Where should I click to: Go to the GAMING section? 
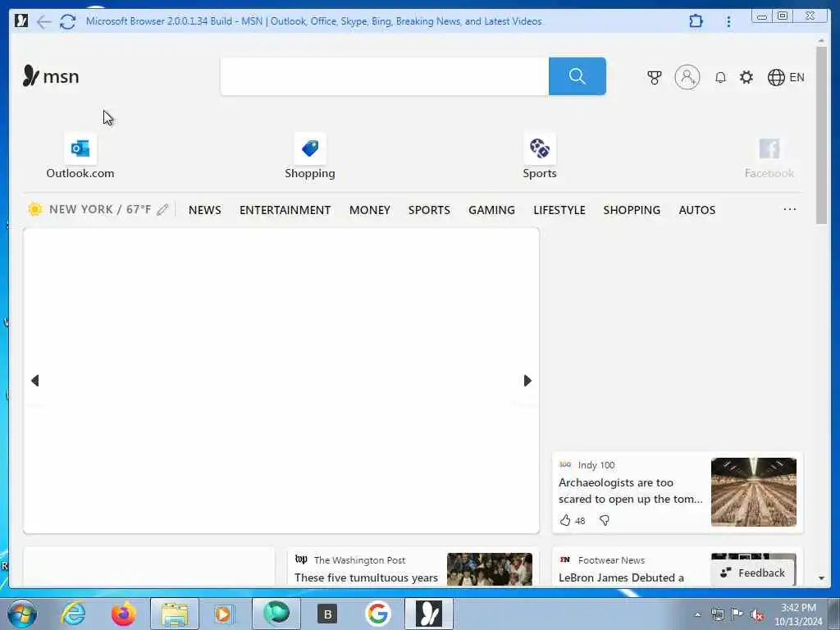[x=491, y=210]
